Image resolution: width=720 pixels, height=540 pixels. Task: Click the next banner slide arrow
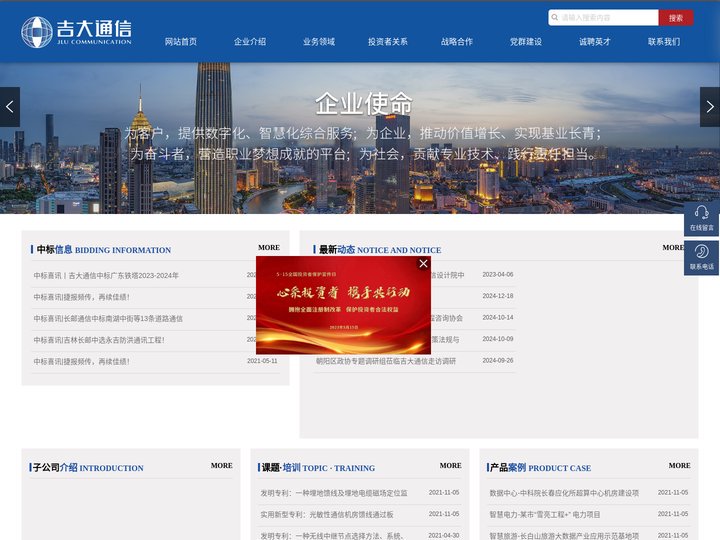pyautogui.click(x=710, y=107)
